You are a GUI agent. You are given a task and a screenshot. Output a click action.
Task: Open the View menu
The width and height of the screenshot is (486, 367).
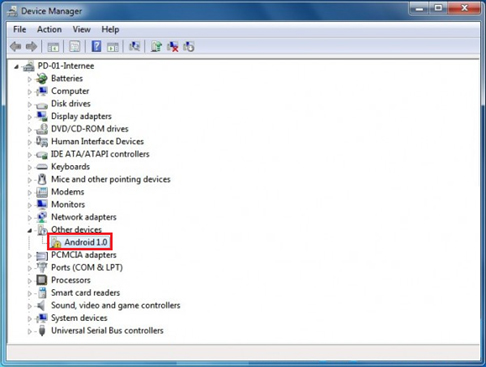[82, 29]
